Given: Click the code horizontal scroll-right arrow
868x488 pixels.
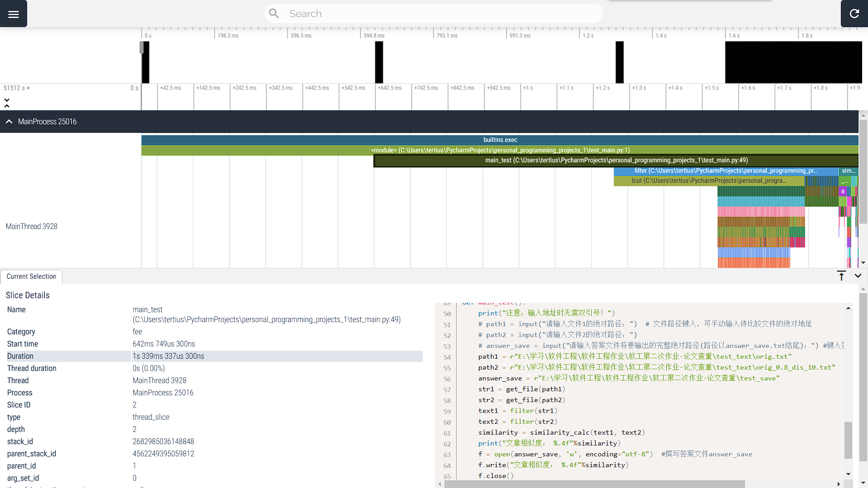Looking at the screenshot, I should (x=839, y=484).
